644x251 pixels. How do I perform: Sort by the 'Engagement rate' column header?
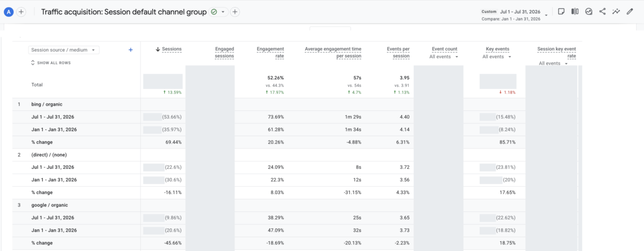(270, 53)
